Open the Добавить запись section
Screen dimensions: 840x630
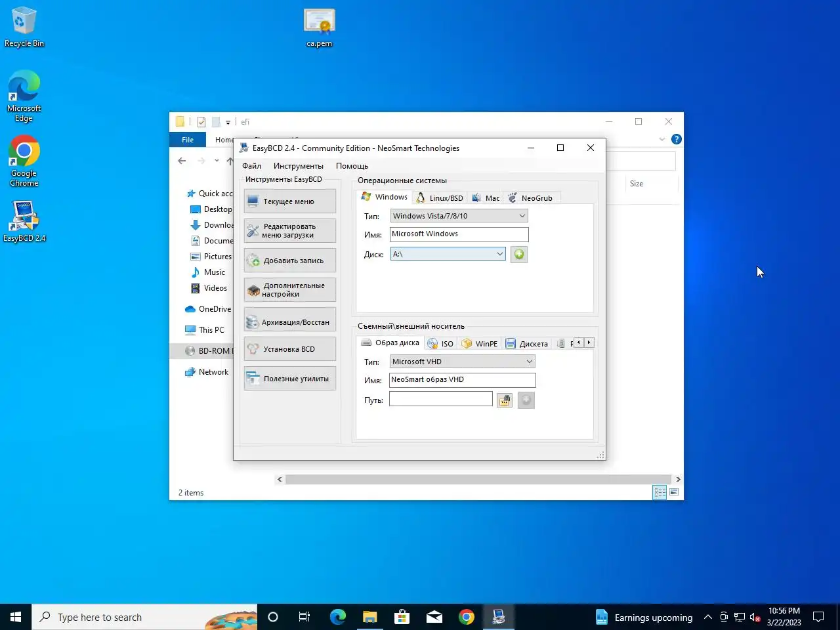289,261
